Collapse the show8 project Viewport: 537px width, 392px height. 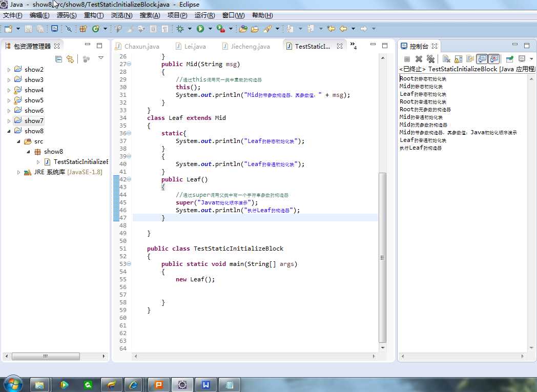click(x=9, y=131)
